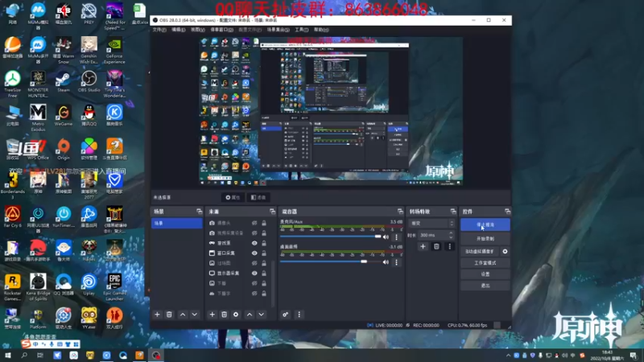This screenshot has width=644, height=362.
Task: Toggle lock on 显示器采集 source
Action: [264, 273]
